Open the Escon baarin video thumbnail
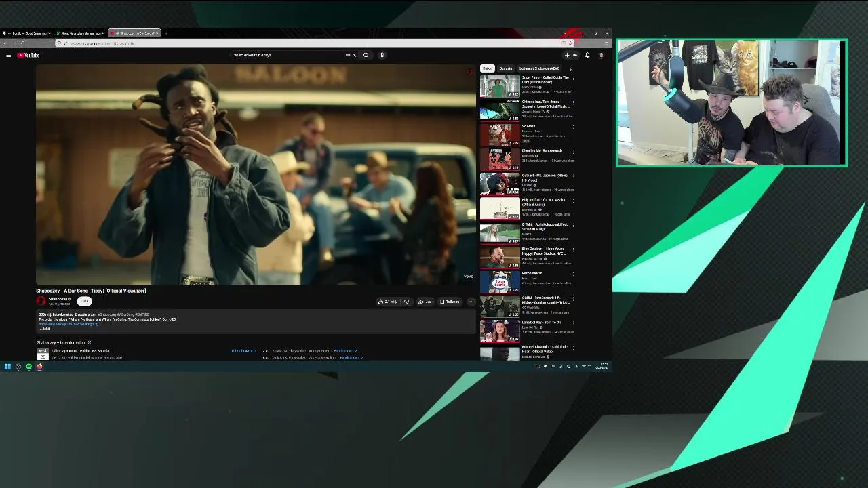The width and height of the screenshot is (868, 488). (x=500, y=282)
